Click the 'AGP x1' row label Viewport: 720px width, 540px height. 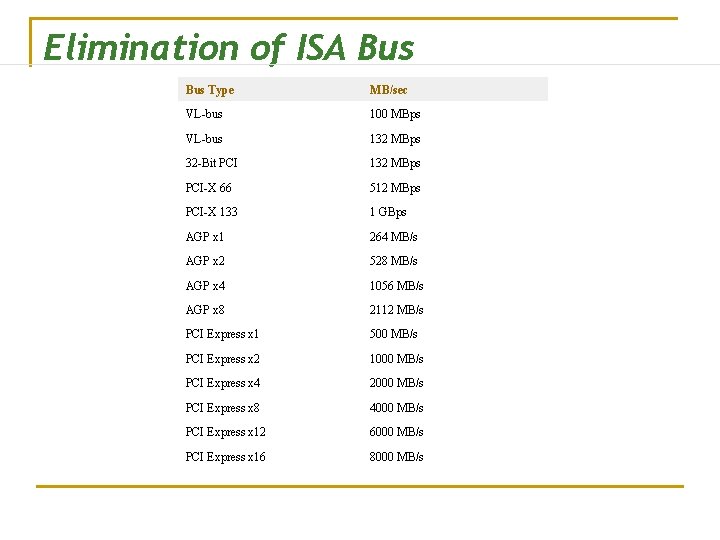205,237
